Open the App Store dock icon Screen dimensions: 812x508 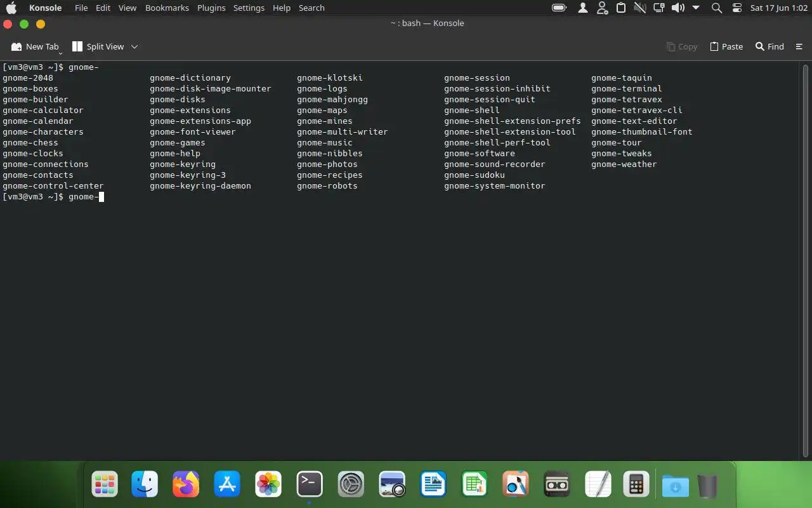[227, 485]
